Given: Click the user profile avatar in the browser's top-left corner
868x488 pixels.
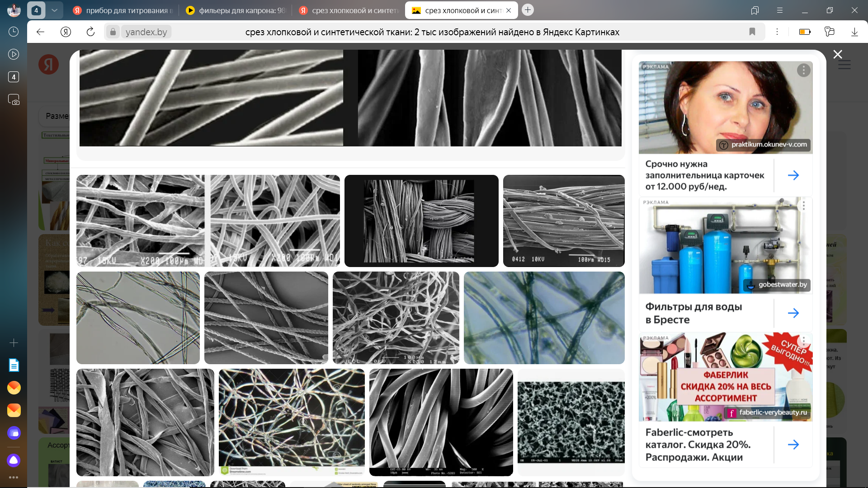Looking at the screenshot, I should [14, 10].
